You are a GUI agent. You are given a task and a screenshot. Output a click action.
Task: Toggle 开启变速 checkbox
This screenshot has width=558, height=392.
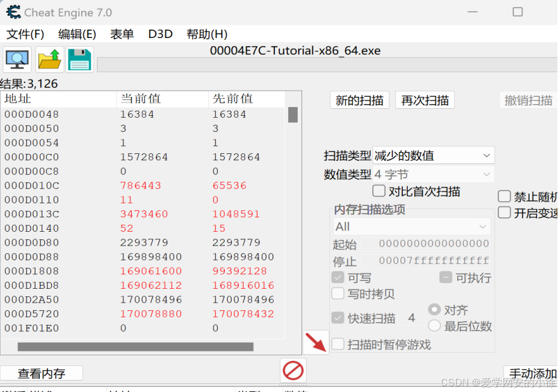click(504, 213)
